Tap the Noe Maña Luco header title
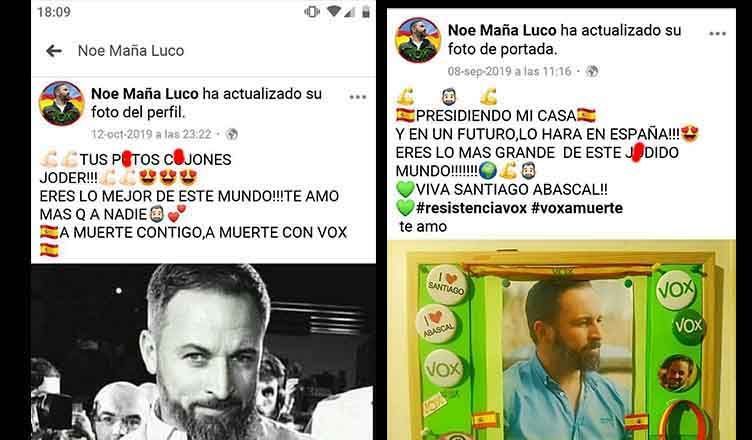The width and height of the screenshot is (752, 440). pyautogui.click(x=131, y=50)
